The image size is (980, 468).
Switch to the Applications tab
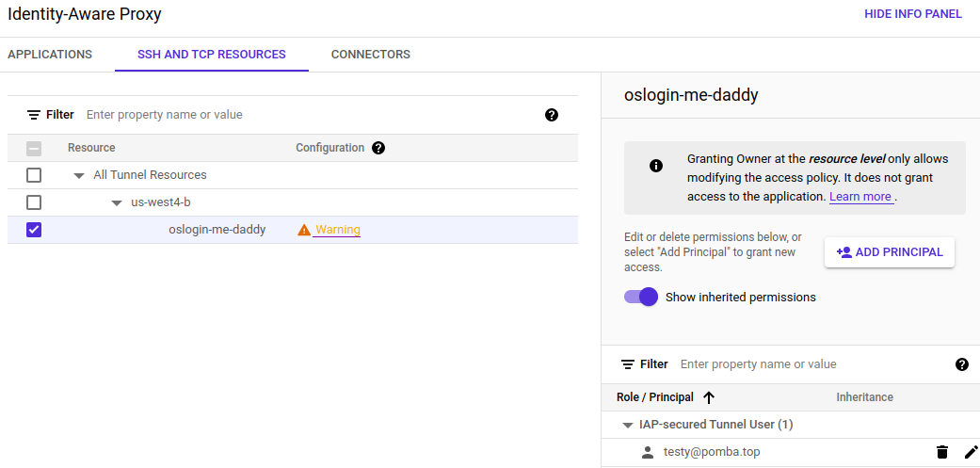pyautogui.click(x=50, y=55)
